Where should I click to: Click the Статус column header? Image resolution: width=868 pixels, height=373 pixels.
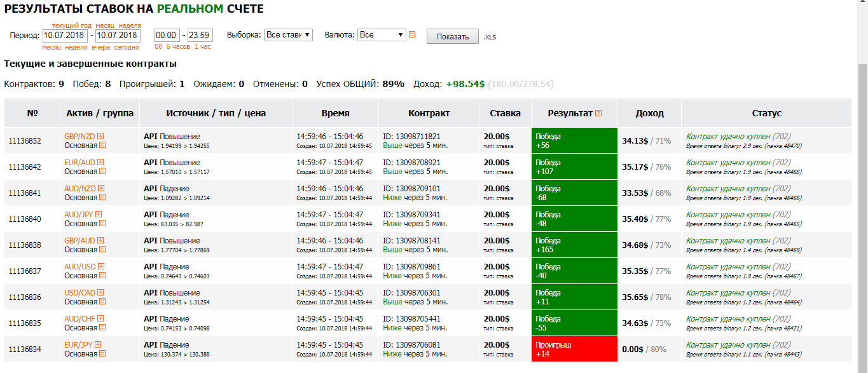(x=766, y=113)
